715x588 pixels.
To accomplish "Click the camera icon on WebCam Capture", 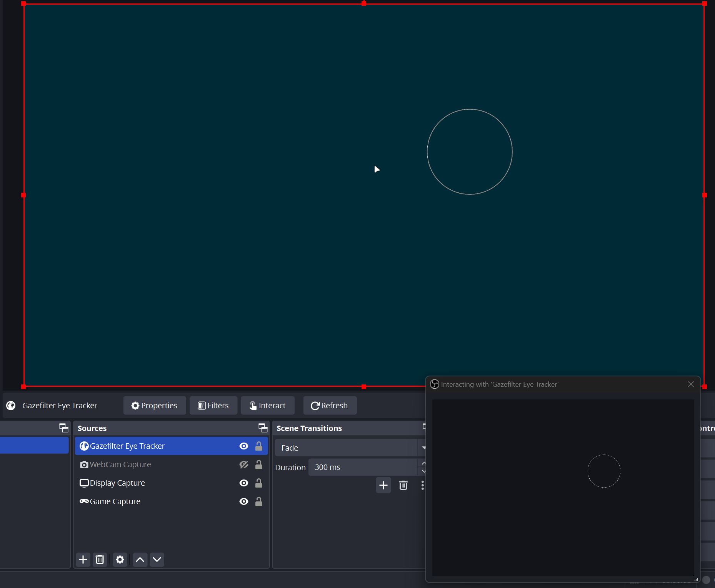I will pos(84,464).
